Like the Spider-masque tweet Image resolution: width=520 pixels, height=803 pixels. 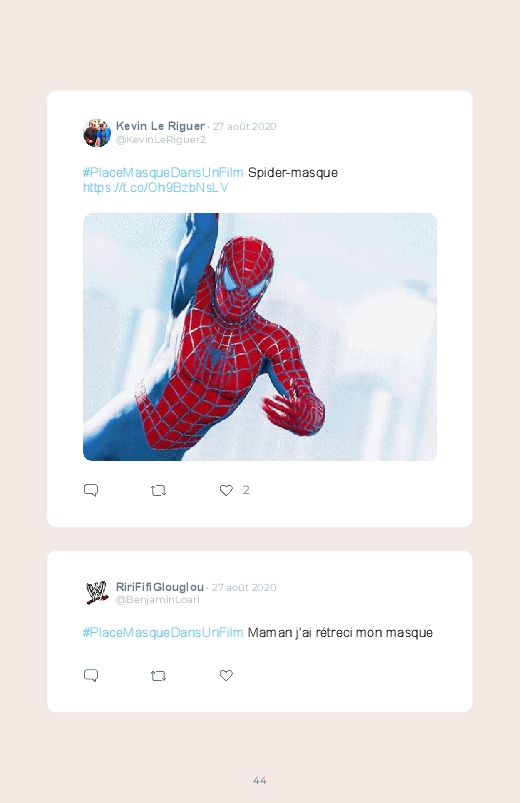click(x=226, y=491)
